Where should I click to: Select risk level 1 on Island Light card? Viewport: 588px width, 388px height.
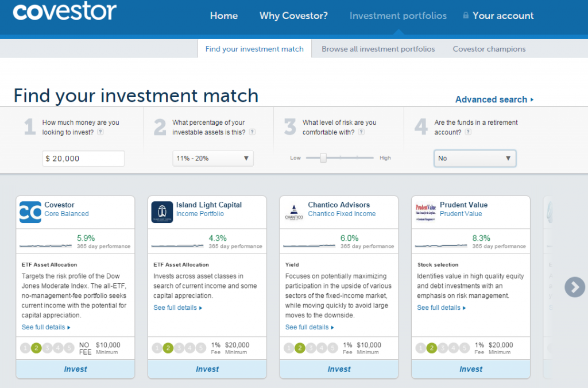click(x=157, y=348)
